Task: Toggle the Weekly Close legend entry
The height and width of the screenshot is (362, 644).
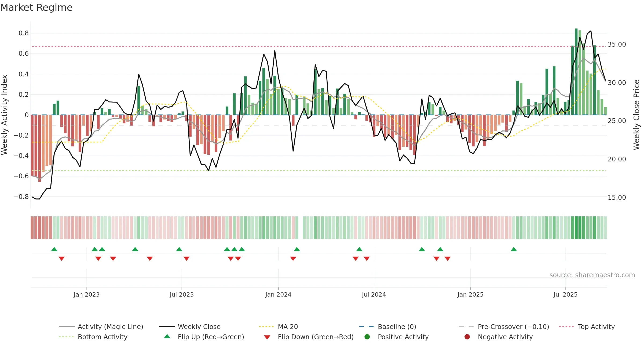Action: point(190,327)
